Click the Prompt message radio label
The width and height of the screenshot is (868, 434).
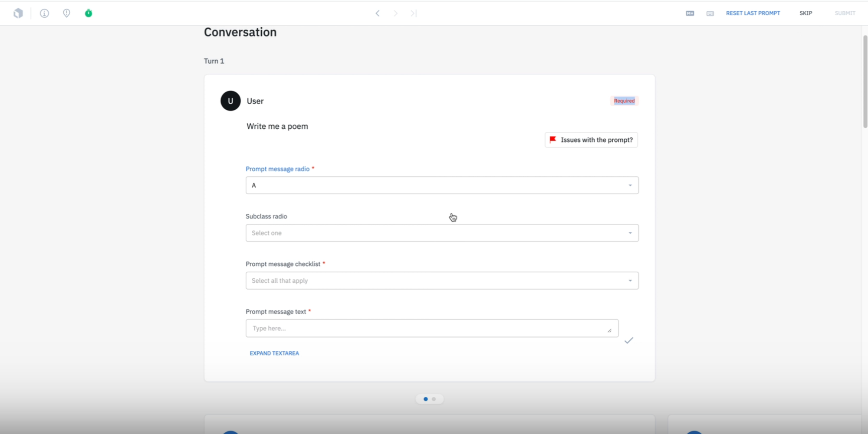278,169
